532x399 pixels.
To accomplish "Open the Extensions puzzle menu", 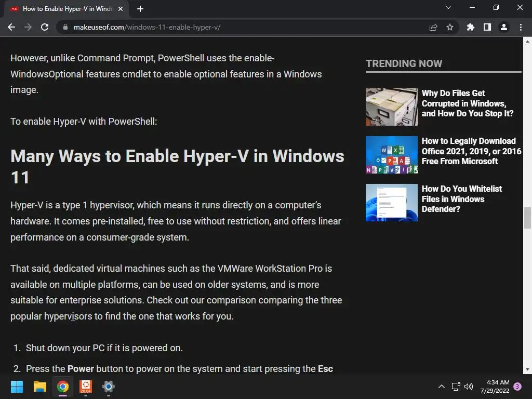I will [470, 27].
